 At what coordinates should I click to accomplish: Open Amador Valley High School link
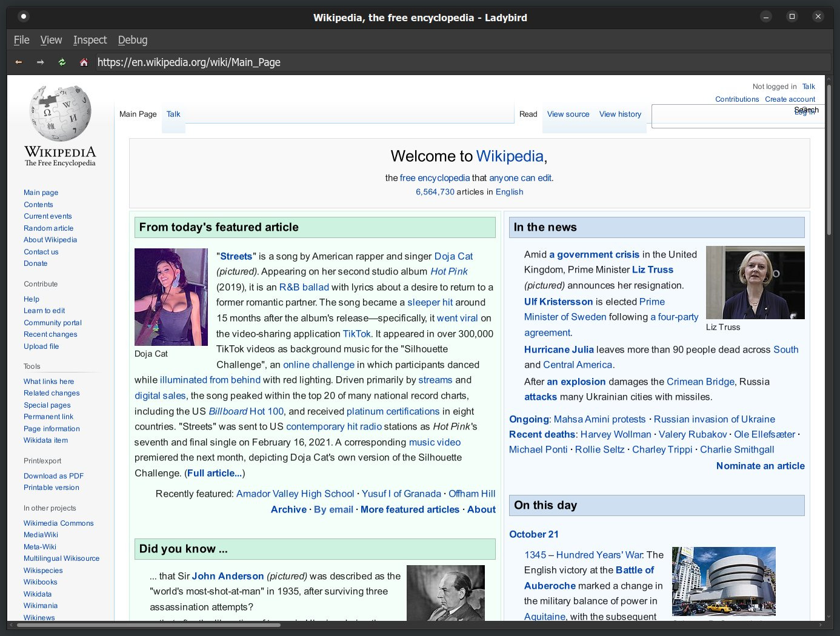tap(295, 494)
